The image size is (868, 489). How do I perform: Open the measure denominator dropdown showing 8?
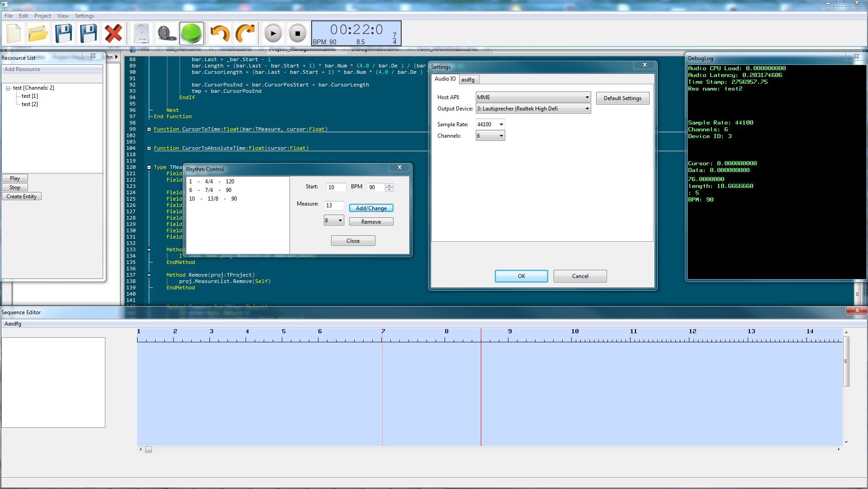[334, 221]
